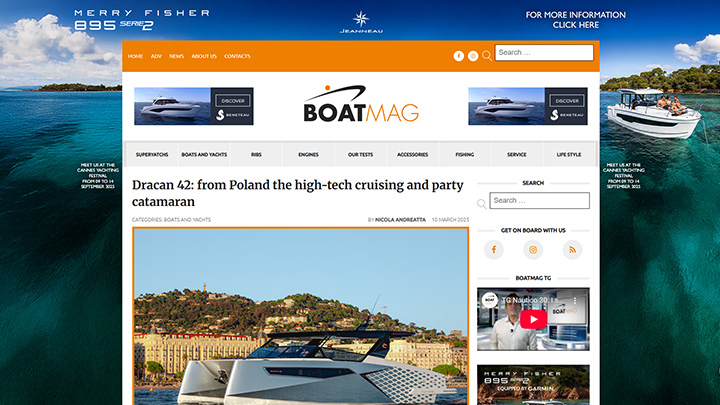Open the sidebar Facebook social icon
720x405 pixels.
point(494,250)
